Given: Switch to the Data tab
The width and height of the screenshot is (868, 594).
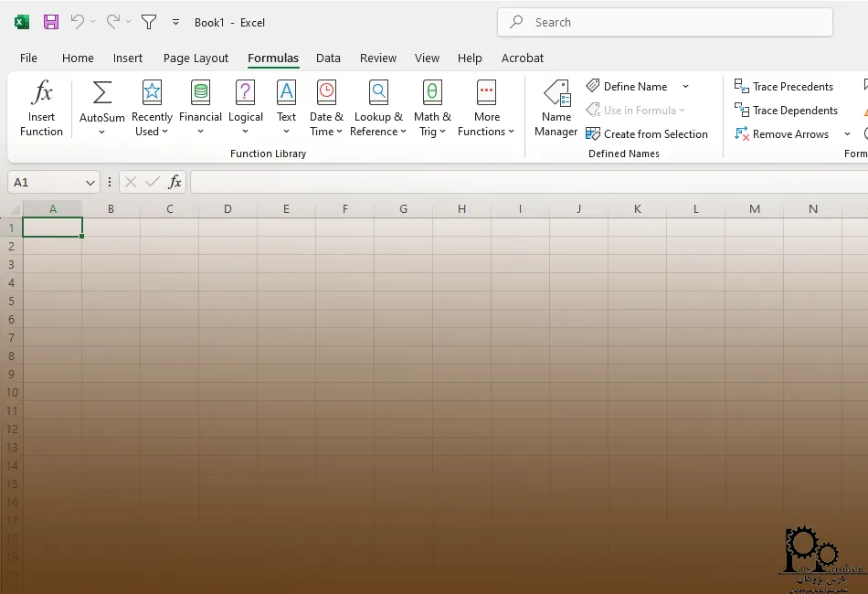Looking at the screenshot, I should 328,58.
